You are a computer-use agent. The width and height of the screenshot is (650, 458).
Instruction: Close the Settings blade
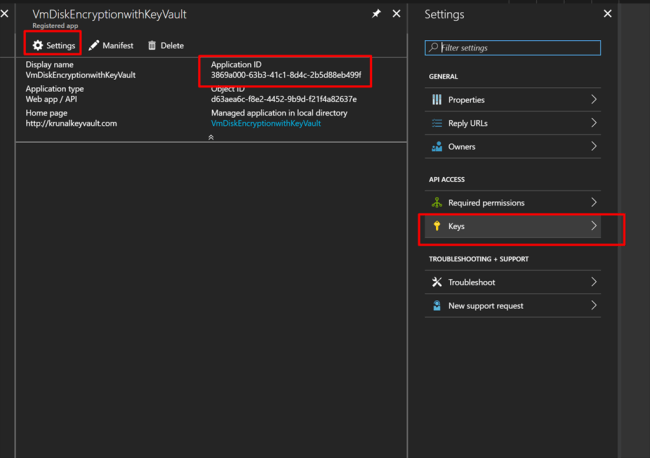click(608, 14)
